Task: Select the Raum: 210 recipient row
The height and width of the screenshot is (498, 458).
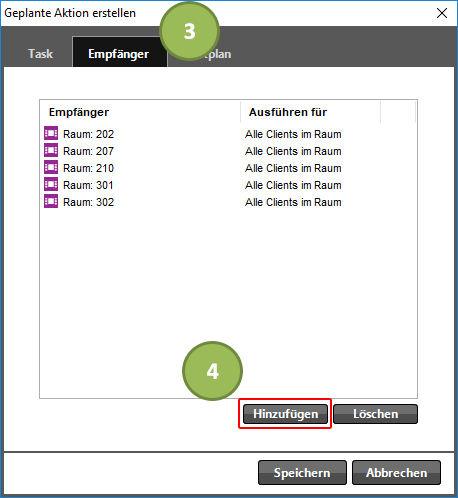Action: [228, 168]
